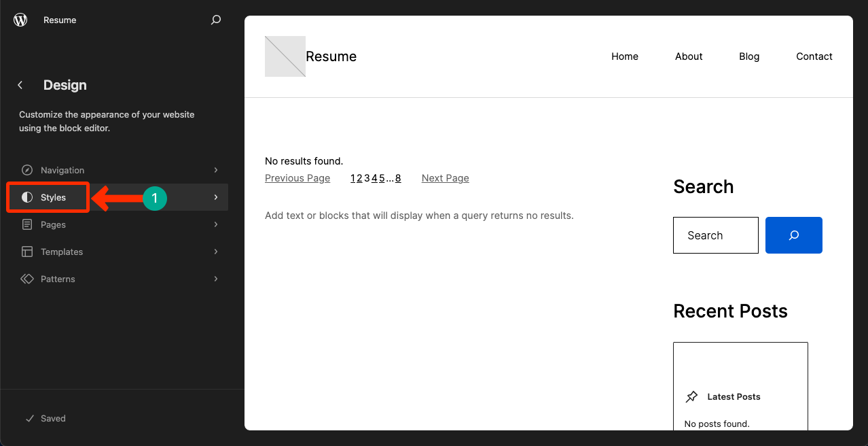This screenshot has width=868, height=446.
Task: Jump to page 8 in pagination
Action: point(398,178)
